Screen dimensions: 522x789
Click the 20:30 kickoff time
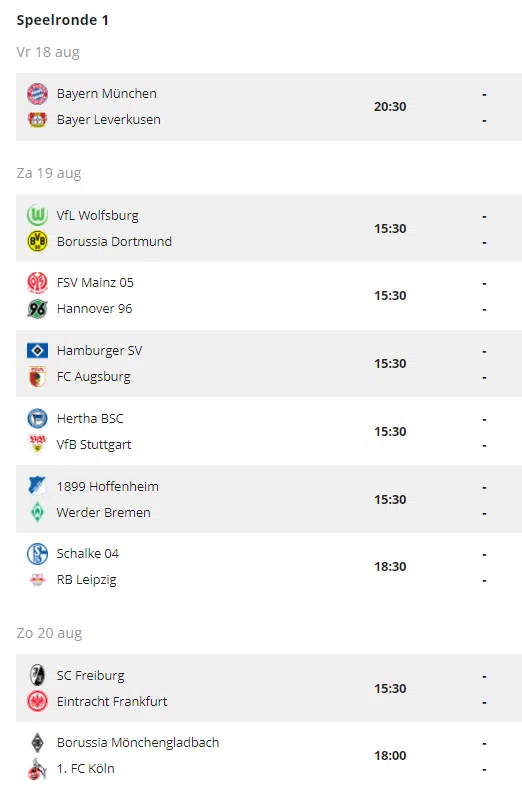pos(390,107)
